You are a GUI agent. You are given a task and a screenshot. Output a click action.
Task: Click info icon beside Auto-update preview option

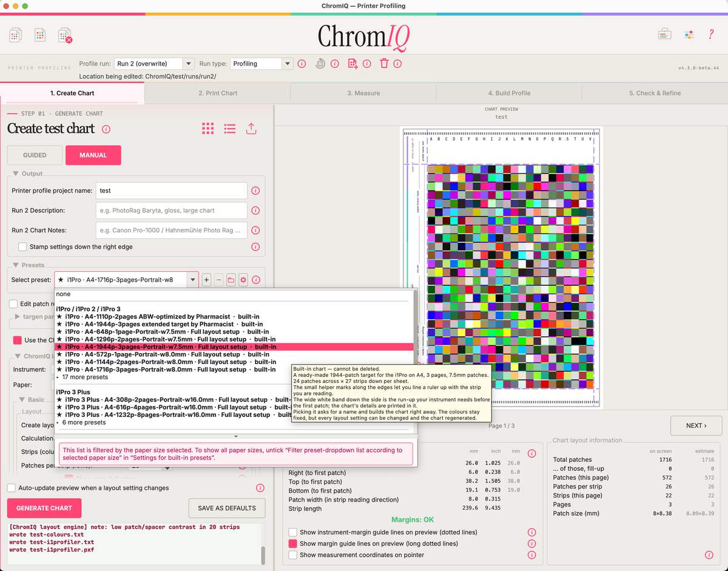(x=260, y=488)
